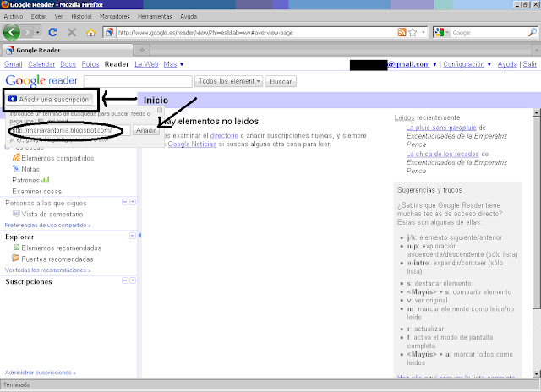541x392 pixels.
Task: Click Administrar suscripciones link
Action: pos(41,373)
